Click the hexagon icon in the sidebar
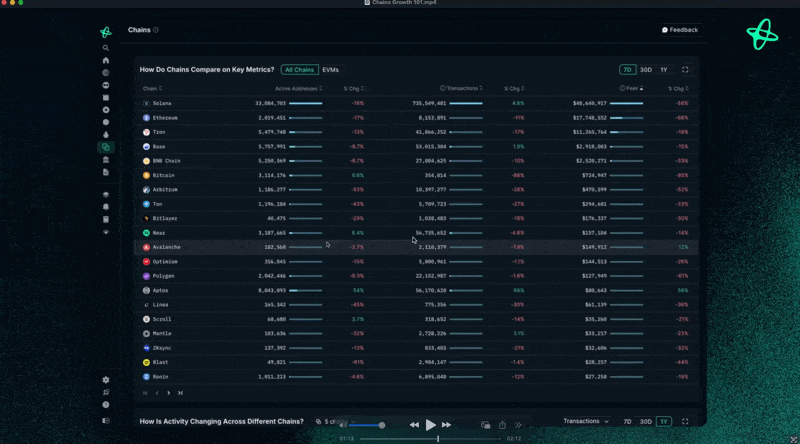The width and height of the screenshot is (800, 444). [x=106, y=122]
